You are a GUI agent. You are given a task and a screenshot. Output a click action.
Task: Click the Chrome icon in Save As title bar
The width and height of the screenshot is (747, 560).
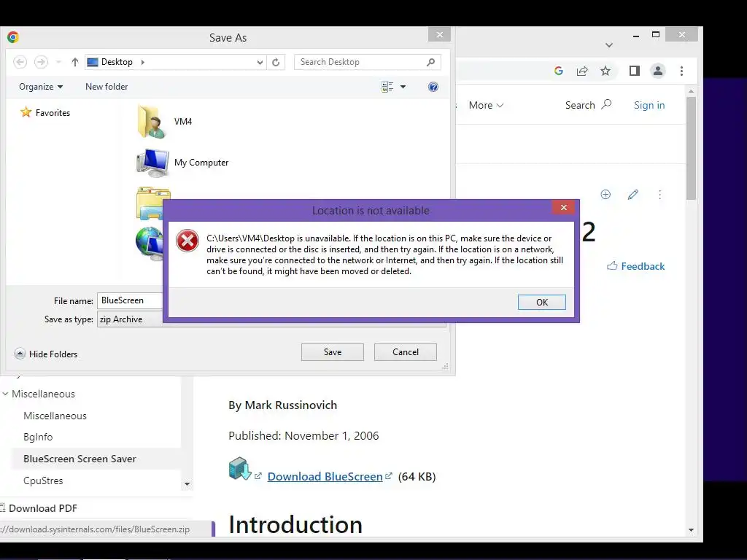(x=13, y=37)
